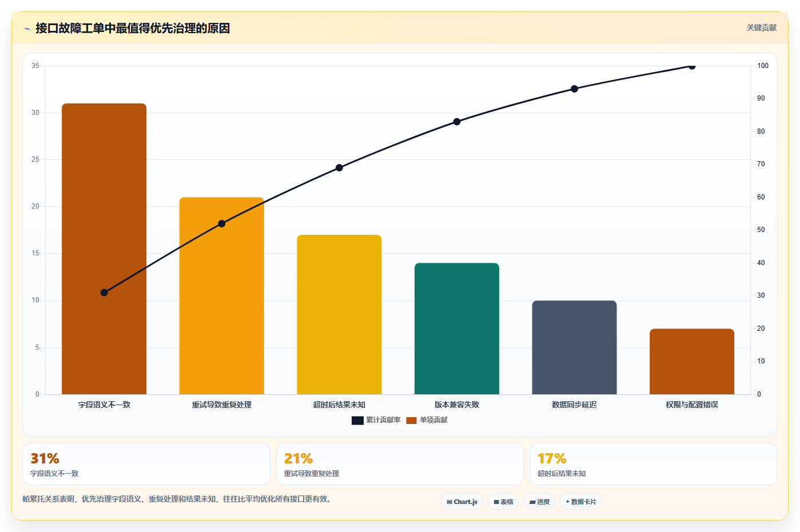Open the 17% 超时后结果未知 card
Image resolution: width=800 pixels, height=532 pixels.
(x=654, y=464)
